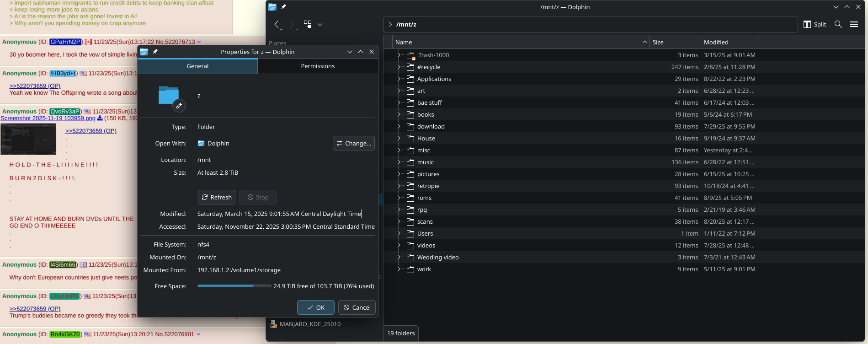Screen dimensions: 868x344
Task: Pin the Dolphin window on top
Action: click(283, 7)
